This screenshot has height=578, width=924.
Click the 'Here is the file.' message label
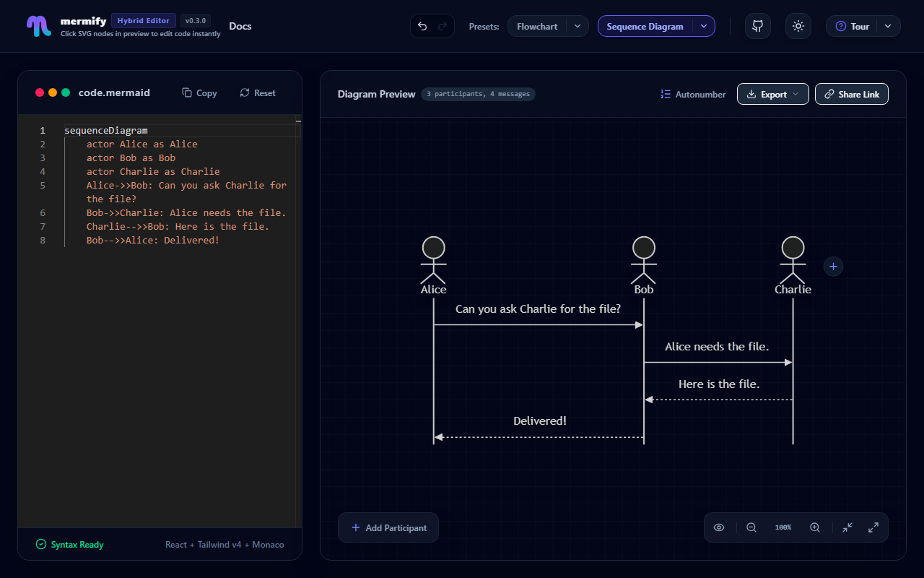coord(719,384)
